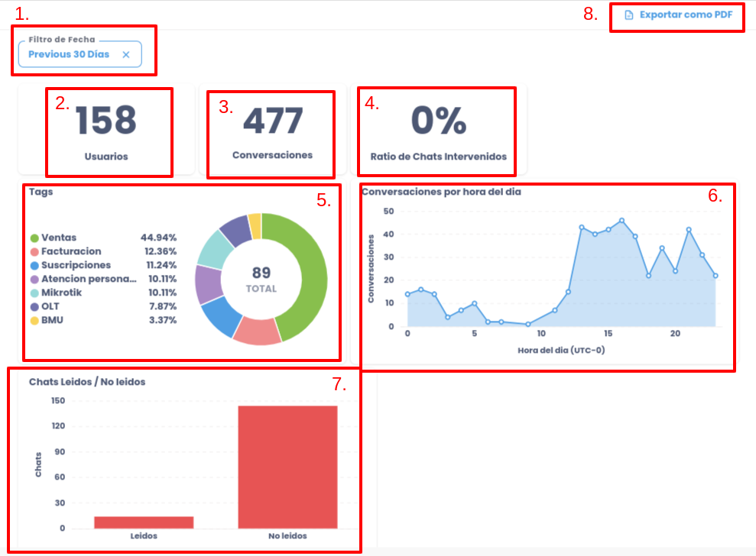Click the OLT legend dot
Image resolution: width=756 pixels, height=556 pixels.
click(x=34, y=306)
